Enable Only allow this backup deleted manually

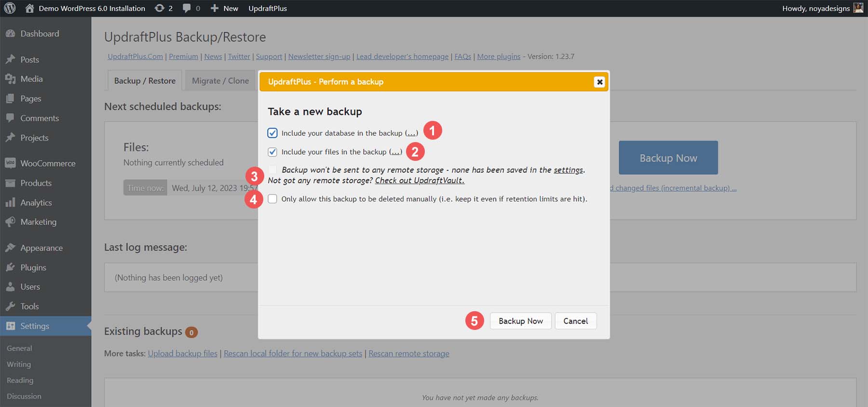(272, 199)
